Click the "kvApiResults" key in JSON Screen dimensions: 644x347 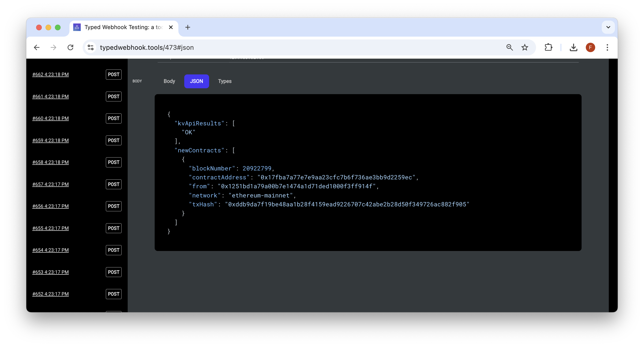199,123
